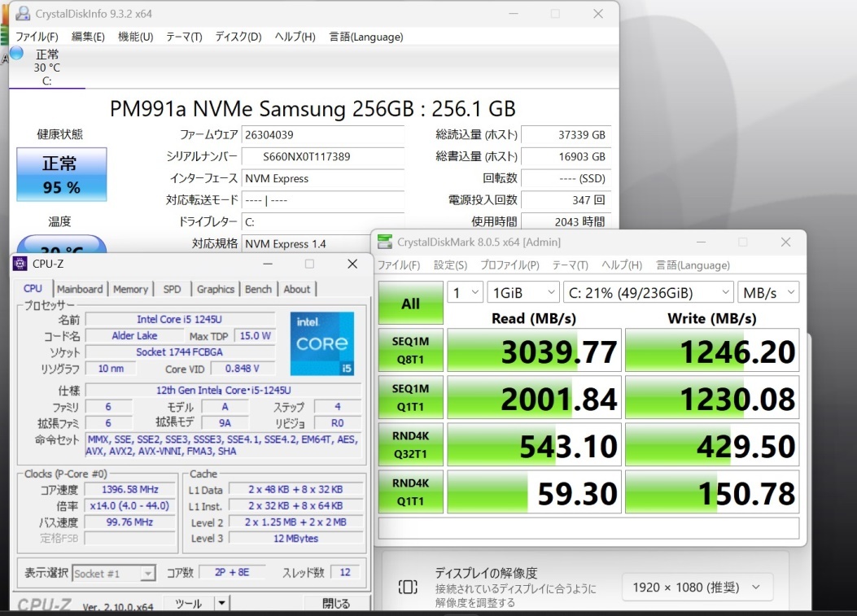This screenshot has height=616, width=857.
Task: Open the 1GiB test size dropdown
Action: 523,292
